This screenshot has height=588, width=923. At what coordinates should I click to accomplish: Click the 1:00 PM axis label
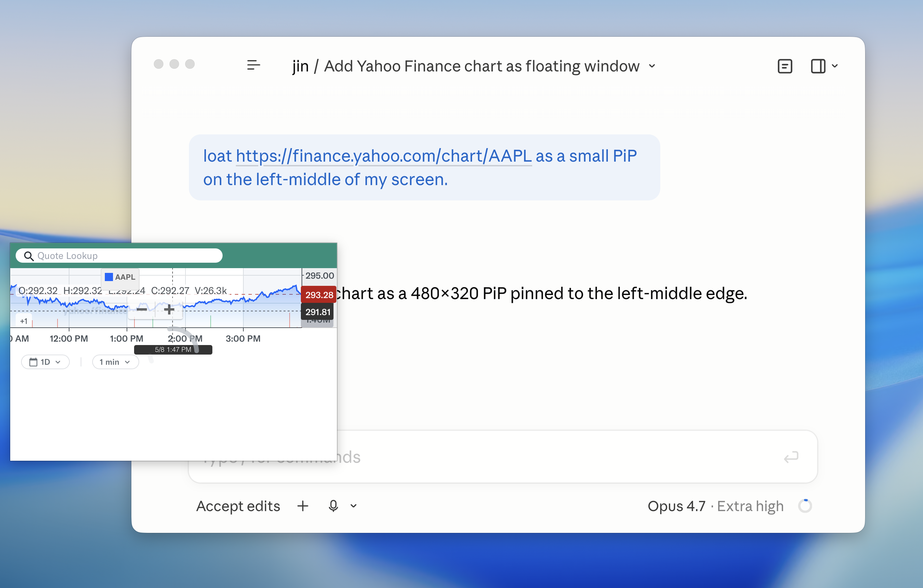(127, 339)
